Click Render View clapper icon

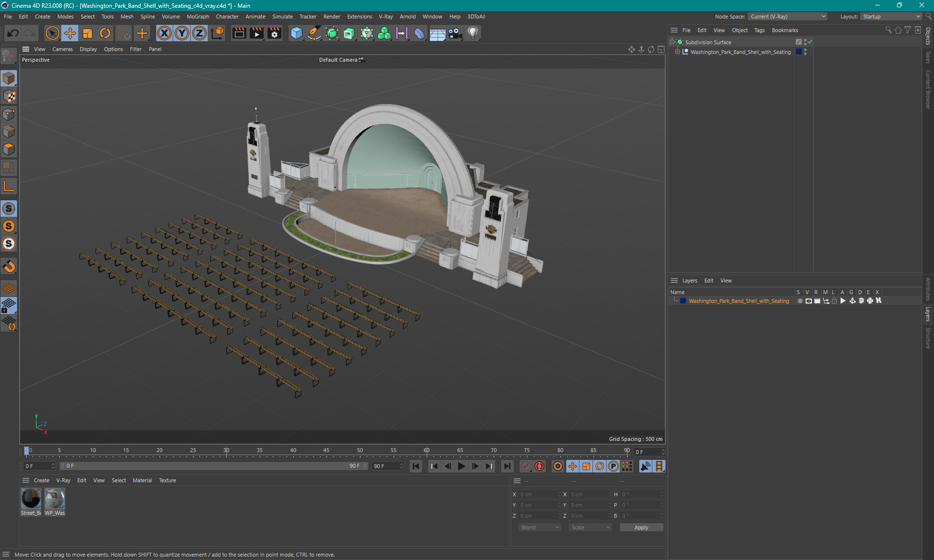[239, 33]
